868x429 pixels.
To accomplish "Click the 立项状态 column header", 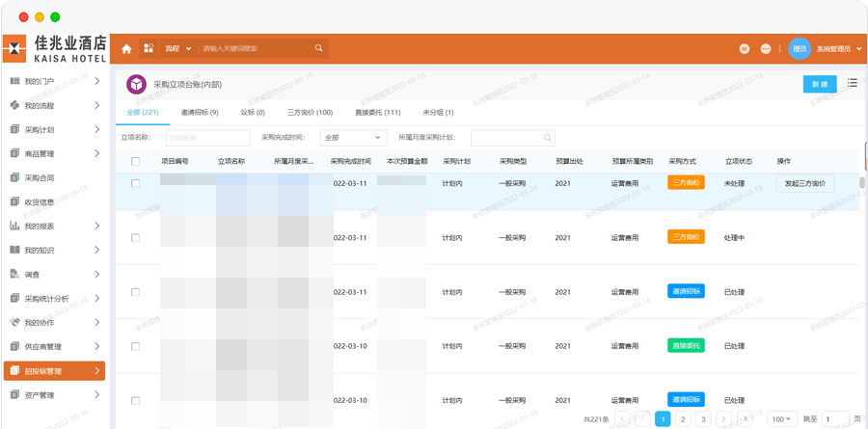I will coord(739,162).
